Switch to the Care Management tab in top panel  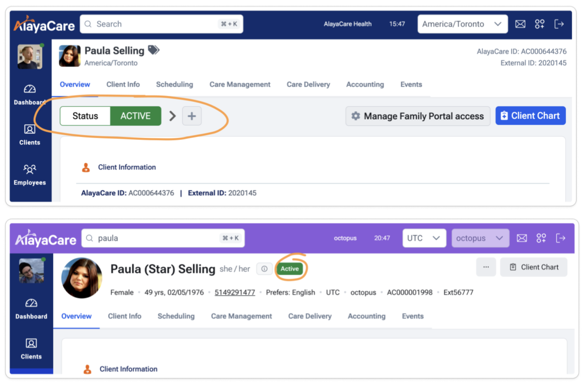pyautogui.click(x=240, y=85)
